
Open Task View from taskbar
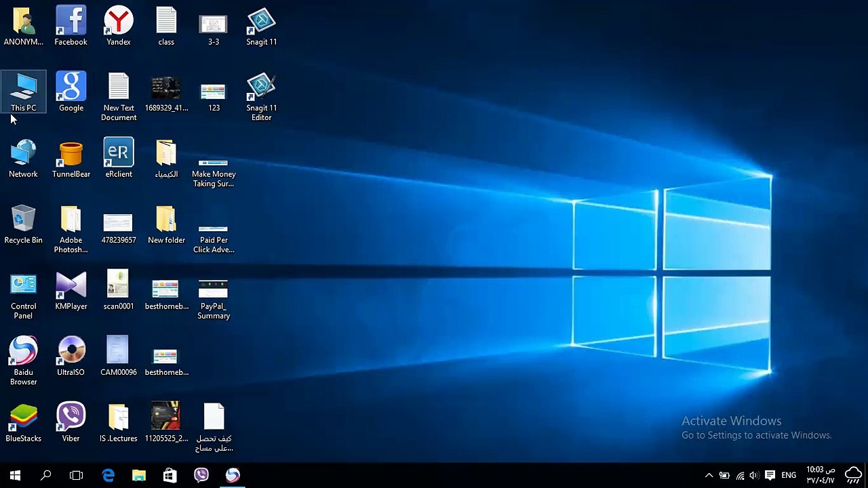point(77,475)
